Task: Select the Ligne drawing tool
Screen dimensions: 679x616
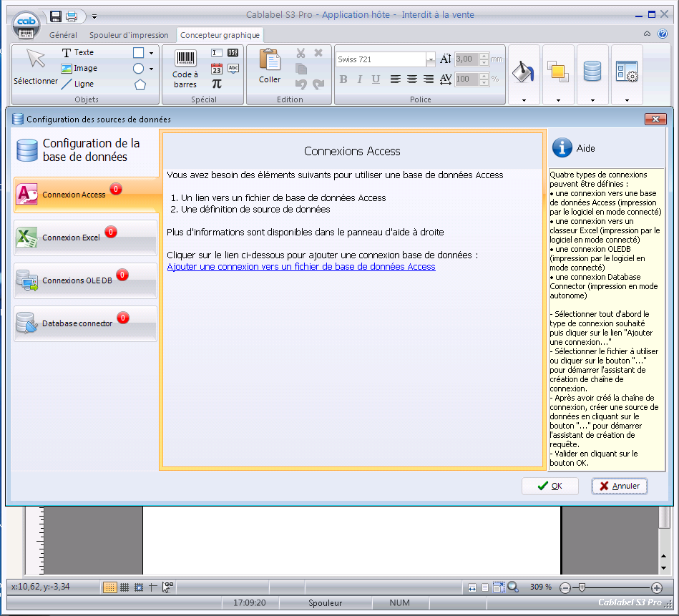Action: [x=77, y=84]
